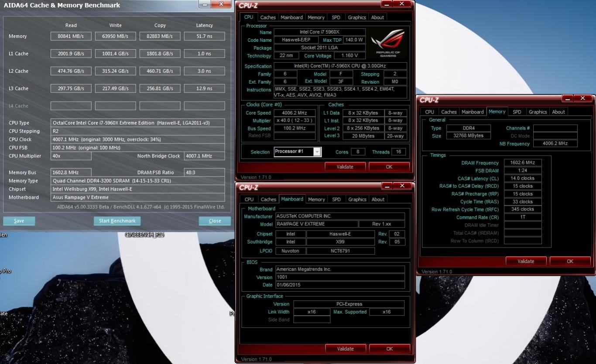Viewport: 596px width, 364px height.
Task: Minimize the top CPU-Z window
Action: pyautogui.click(x=386, y=3)
